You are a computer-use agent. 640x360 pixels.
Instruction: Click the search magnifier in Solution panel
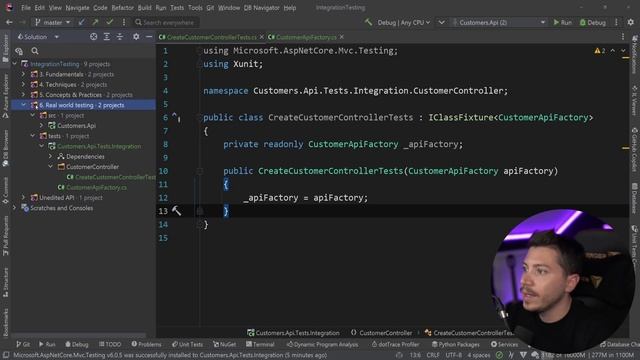tap(35, 51)
